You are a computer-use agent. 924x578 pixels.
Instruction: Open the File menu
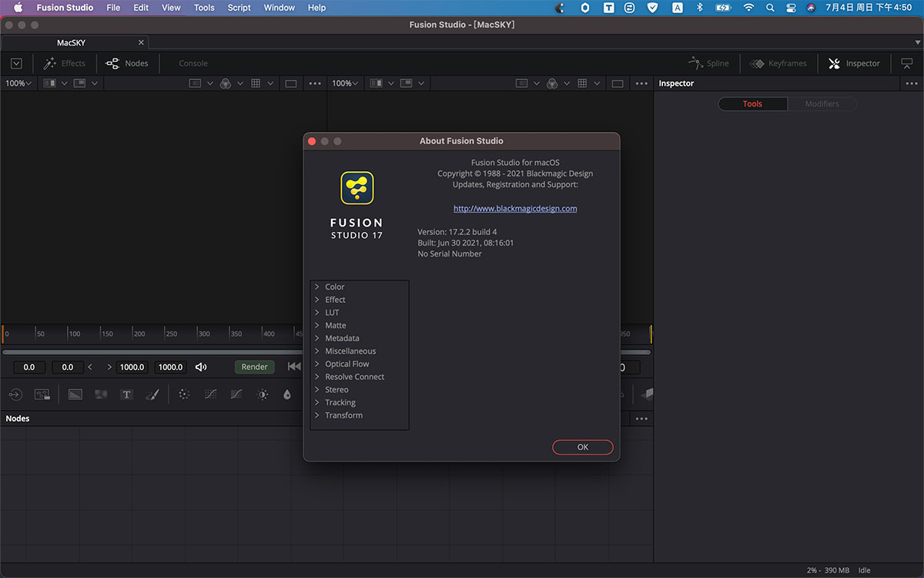pyautogui.click(x=113, y=8)
